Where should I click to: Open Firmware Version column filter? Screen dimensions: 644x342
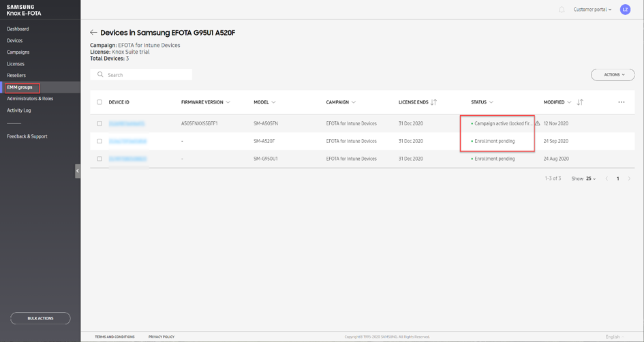(228, 102)
